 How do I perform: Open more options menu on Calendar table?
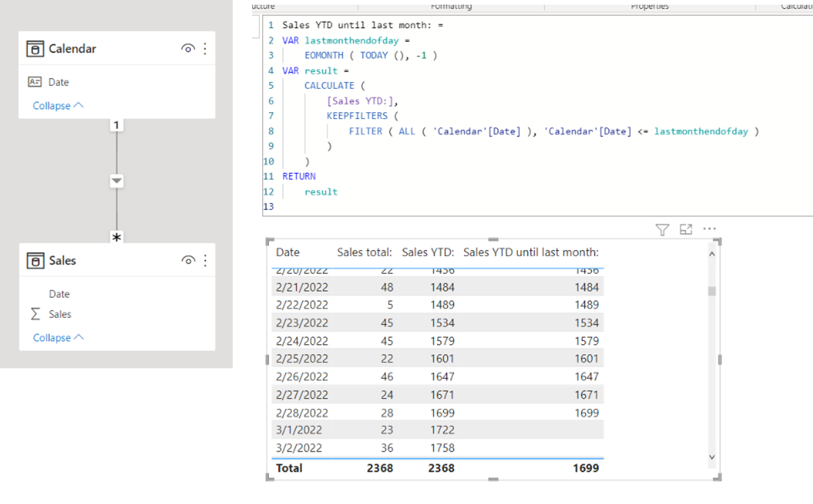(205, 48)
